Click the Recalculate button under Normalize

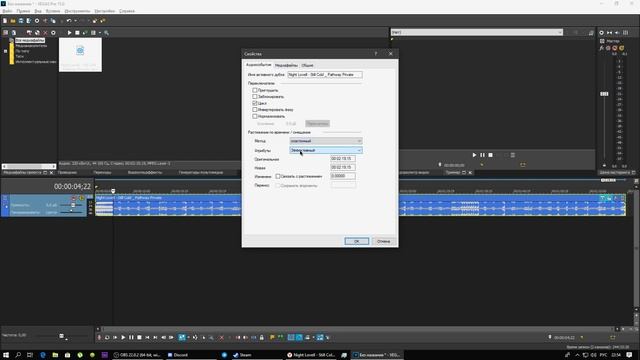pos(318,123)
